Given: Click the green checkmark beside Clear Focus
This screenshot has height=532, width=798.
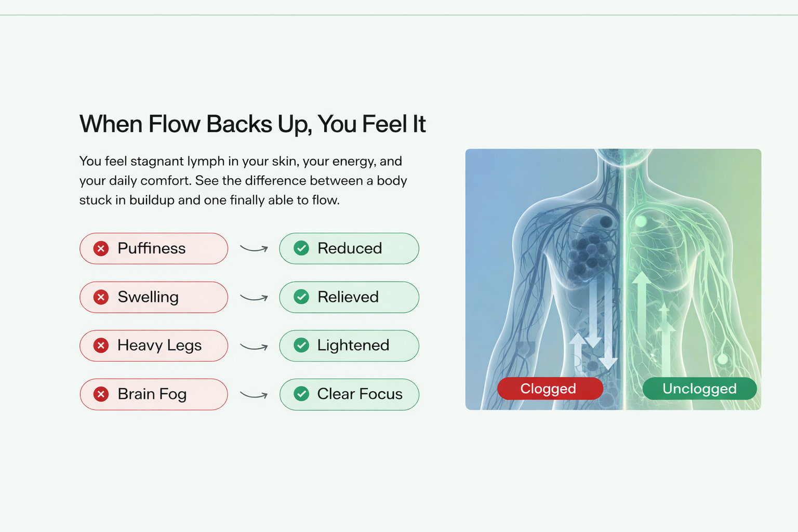Looking at the screenshot, I should (x=301, y=394).
